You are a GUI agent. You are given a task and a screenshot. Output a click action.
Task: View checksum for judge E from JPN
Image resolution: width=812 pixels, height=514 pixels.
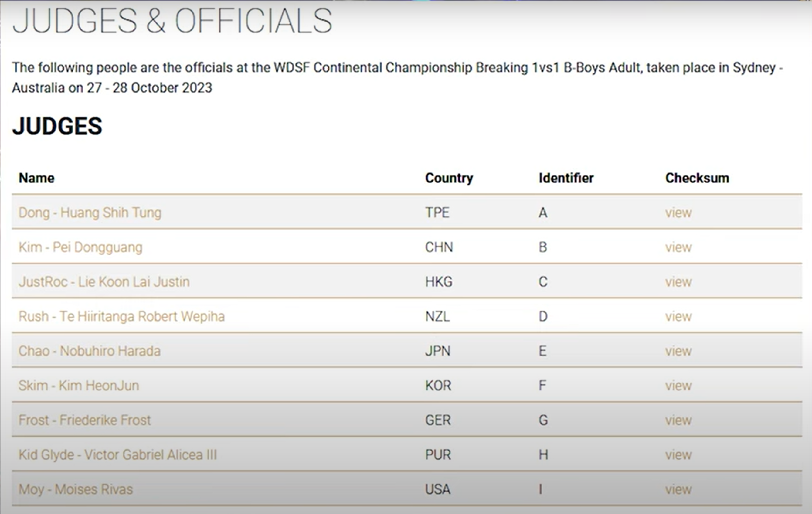pyautogui.click(x=678, y=351)
